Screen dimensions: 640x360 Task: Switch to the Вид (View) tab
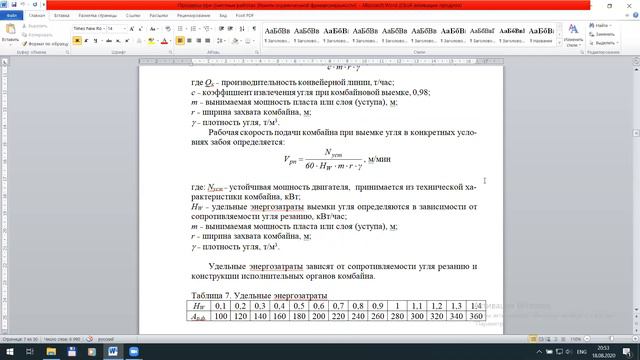tap(223, 16)
